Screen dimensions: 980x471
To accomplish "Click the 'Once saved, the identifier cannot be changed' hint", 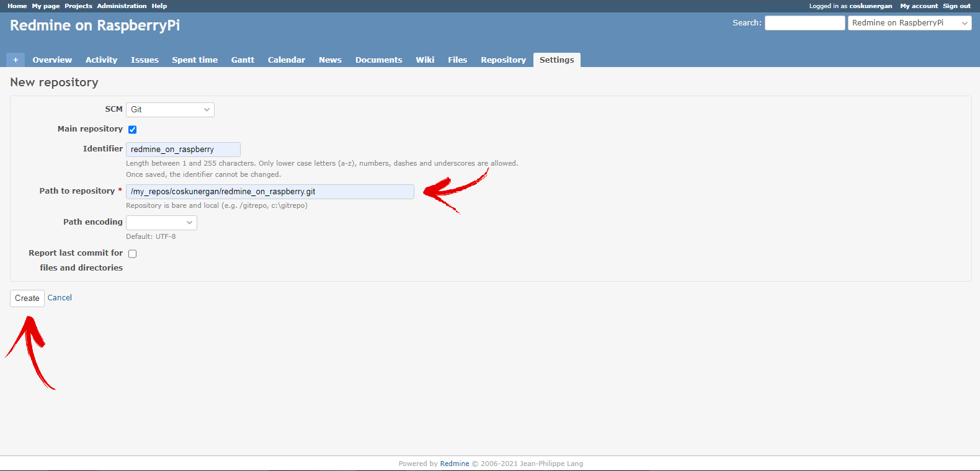I will point(203,174).
